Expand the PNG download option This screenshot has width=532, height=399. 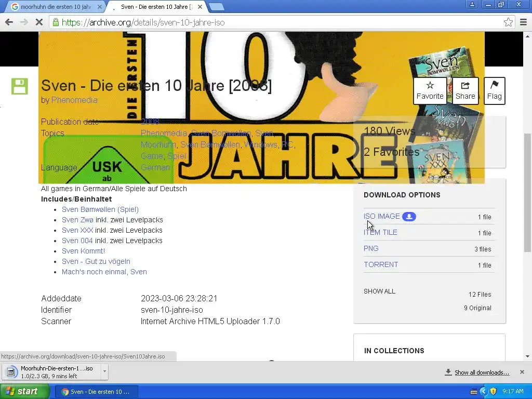(371, 248)
